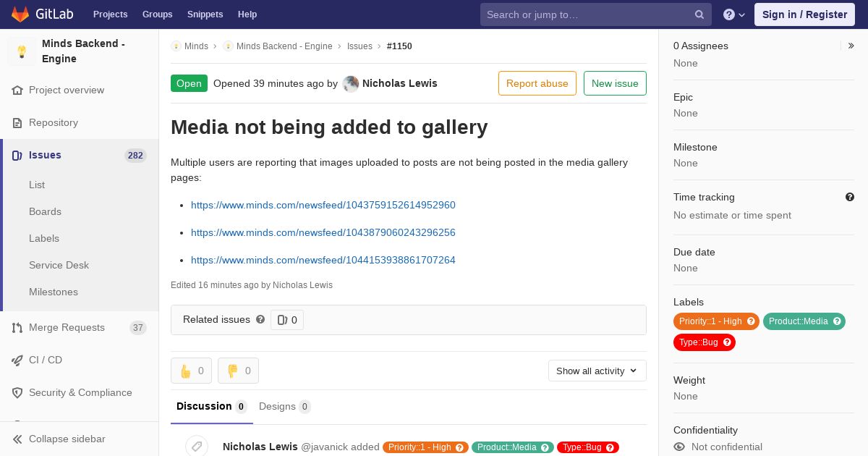
Task: Click the Sign in / Register button
Action: (x=804, y=14)
